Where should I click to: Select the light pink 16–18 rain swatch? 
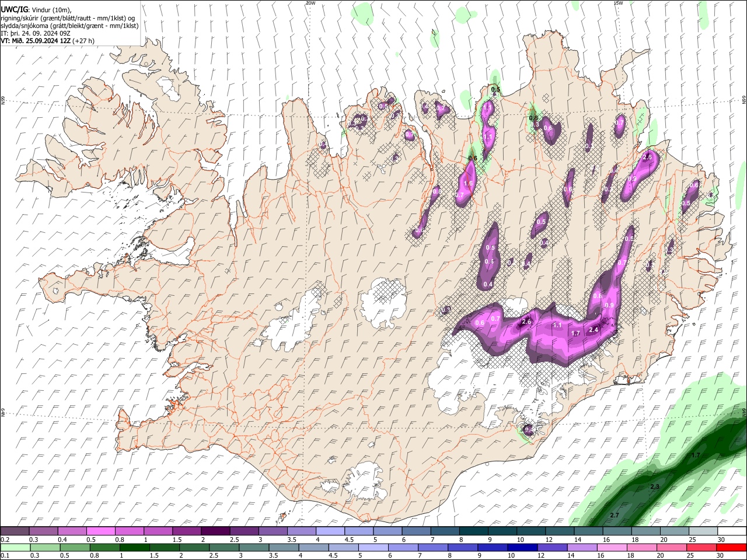[x=612, y=547]
